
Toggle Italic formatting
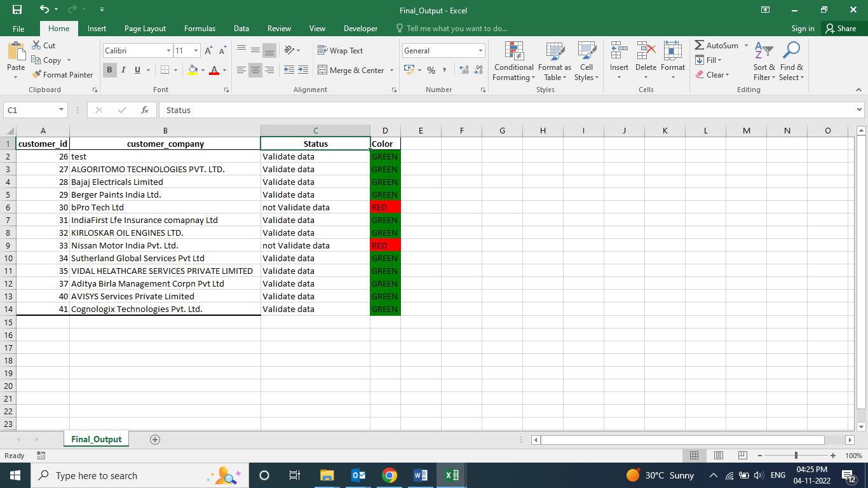point(123,71)
